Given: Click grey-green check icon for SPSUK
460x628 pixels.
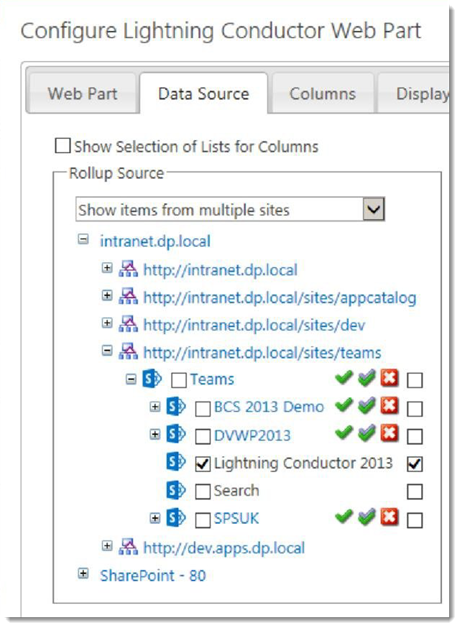Looking at the screenshot, I should click(367, 517).
